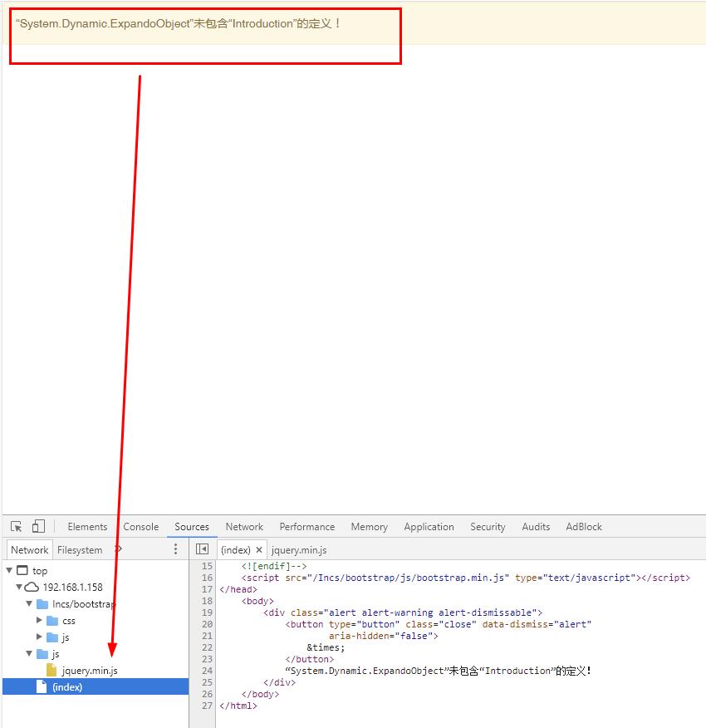
Task: Close the (index) editor tab
Action: click(259, 550)
